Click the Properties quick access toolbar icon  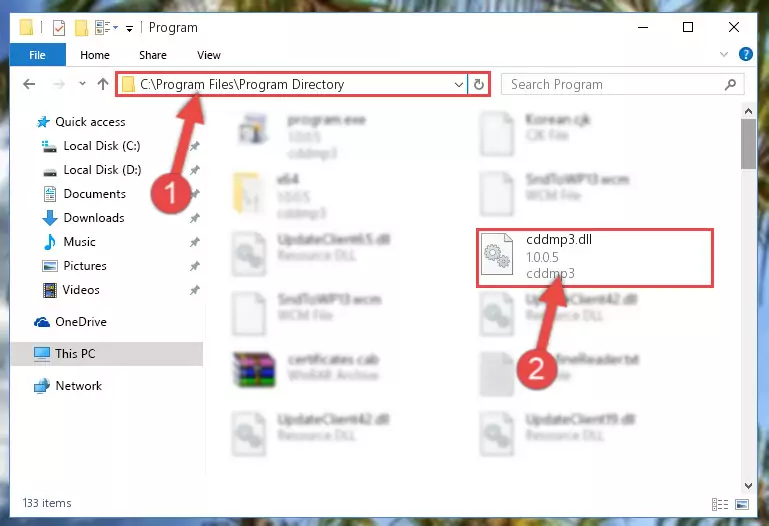[58, 27]
